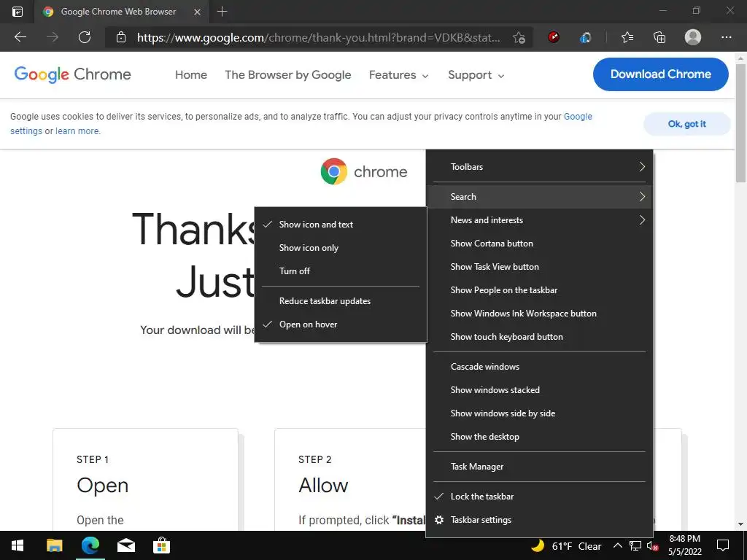
Task: Open Task Manager from context menu
Action: (539, 467)
